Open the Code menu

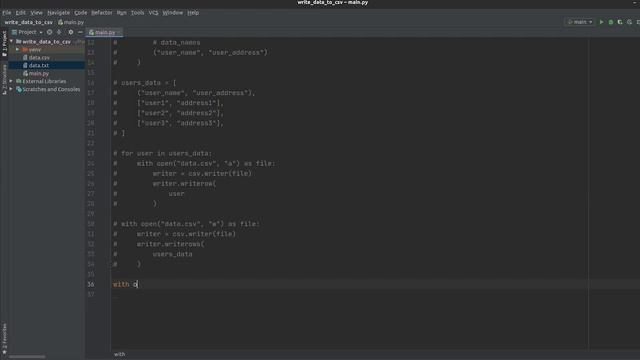(x=80, y=13)
